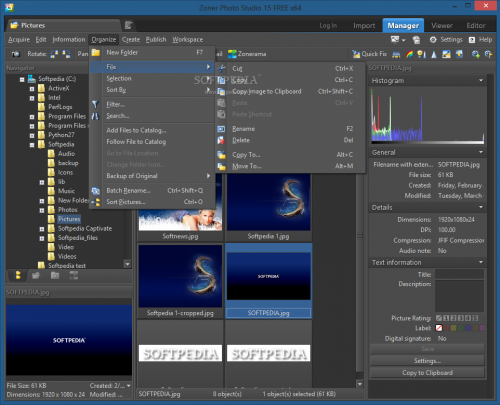
Task: Open preview info dropdown next to Created
Action: [x=129, y=386]
